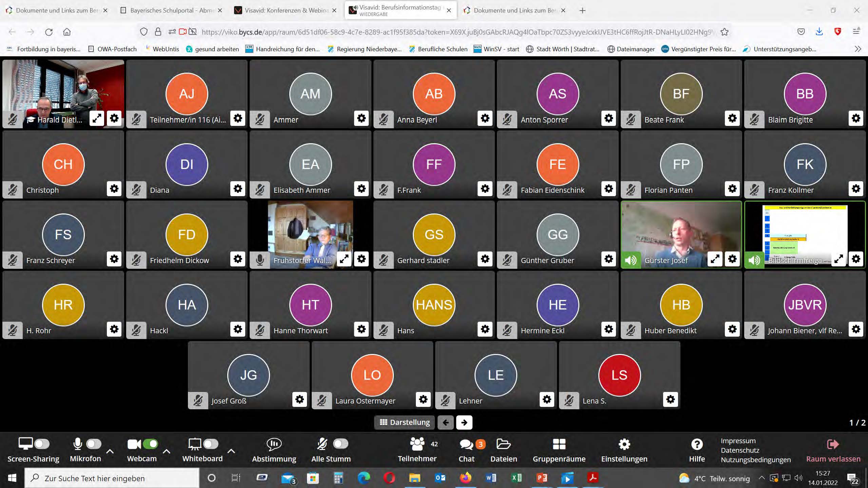Turn off Webcam switch
This screenshot has height=488, width=868.
pyautogui.click(x=150, y=444)
